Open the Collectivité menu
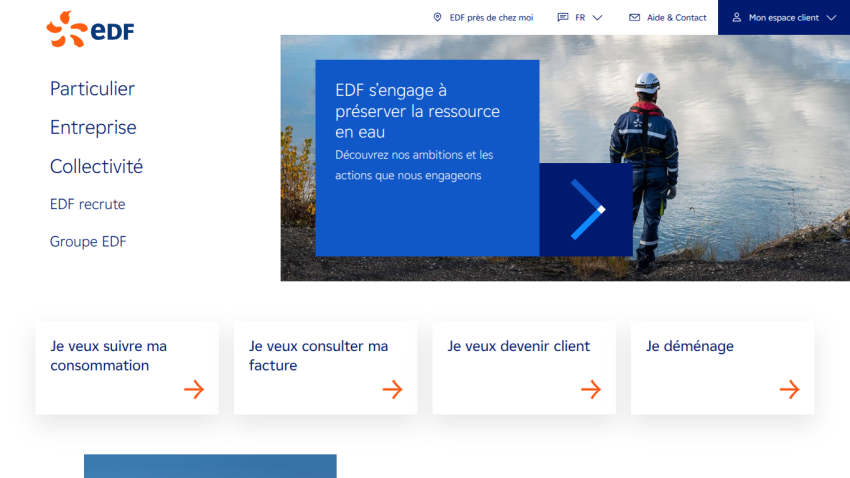Image resolution: width=850 pixels, height=478 pixels. click(x=96, y=166)
